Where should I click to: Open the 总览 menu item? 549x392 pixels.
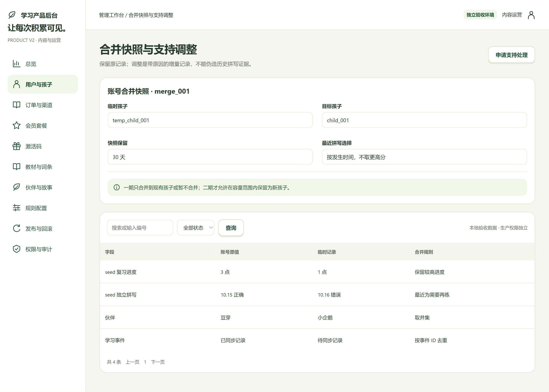43,64
